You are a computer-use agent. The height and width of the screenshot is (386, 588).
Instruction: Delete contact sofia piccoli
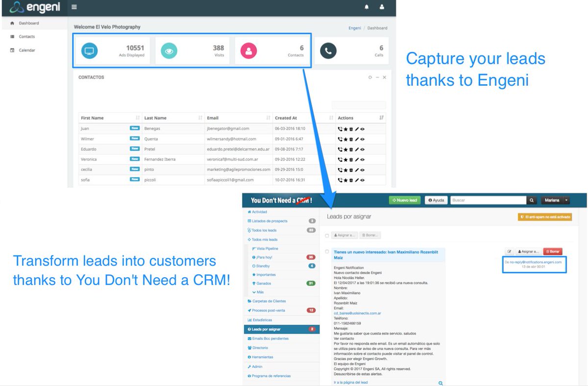click(x=351, y=180)
